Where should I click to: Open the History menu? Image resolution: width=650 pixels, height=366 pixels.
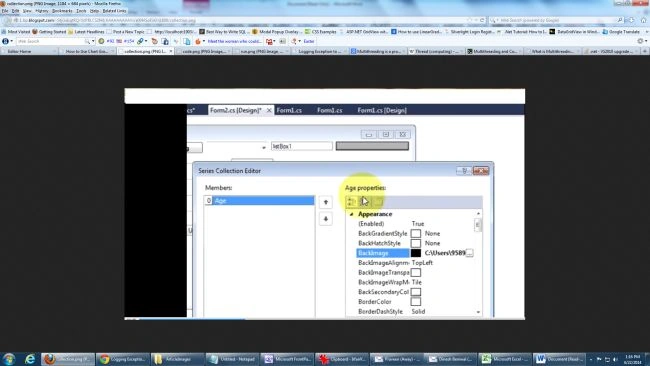point(42,11)
